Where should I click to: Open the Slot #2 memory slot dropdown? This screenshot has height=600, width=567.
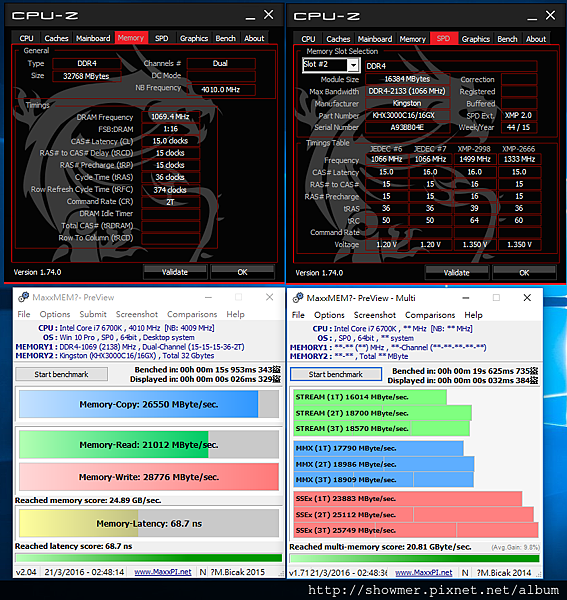tap(353, 65)
